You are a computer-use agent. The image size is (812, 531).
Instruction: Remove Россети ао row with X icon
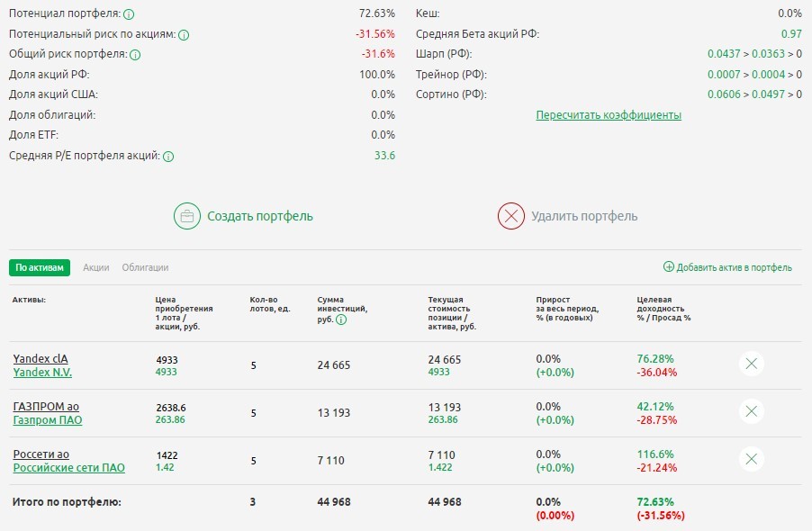(x=752, y=459)
